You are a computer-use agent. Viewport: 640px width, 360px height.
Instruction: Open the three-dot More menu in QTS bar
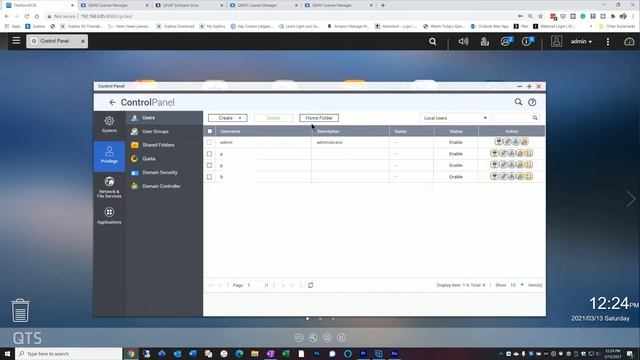(x=608, y=41)
